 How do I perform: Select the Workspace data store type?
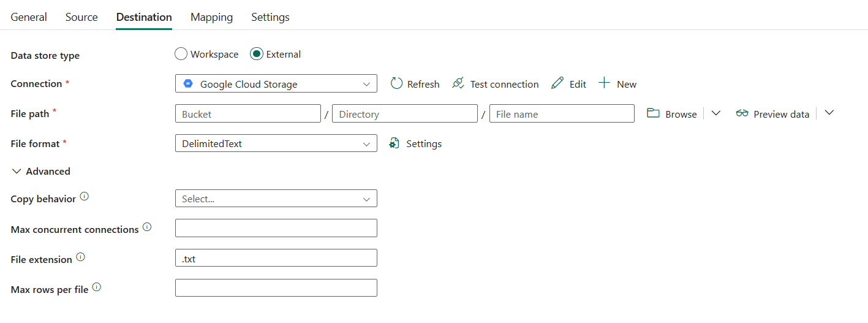(x=181, y=54)
